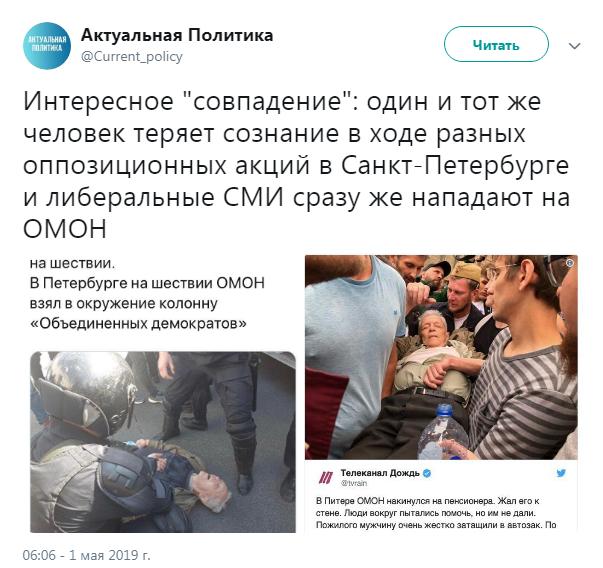
Task: Click the main tweet text about ОМОН
Action: coord(296,165)
